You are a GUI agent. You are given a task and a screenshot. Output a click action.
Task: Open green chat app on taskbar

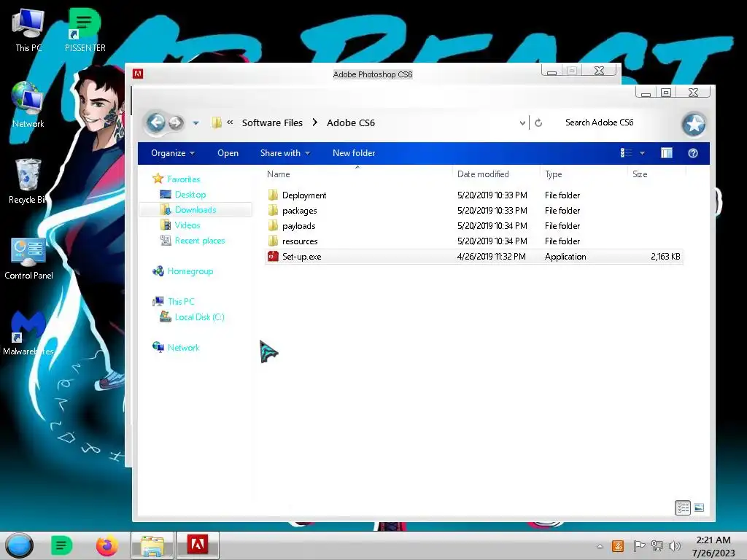coord(61,545)
